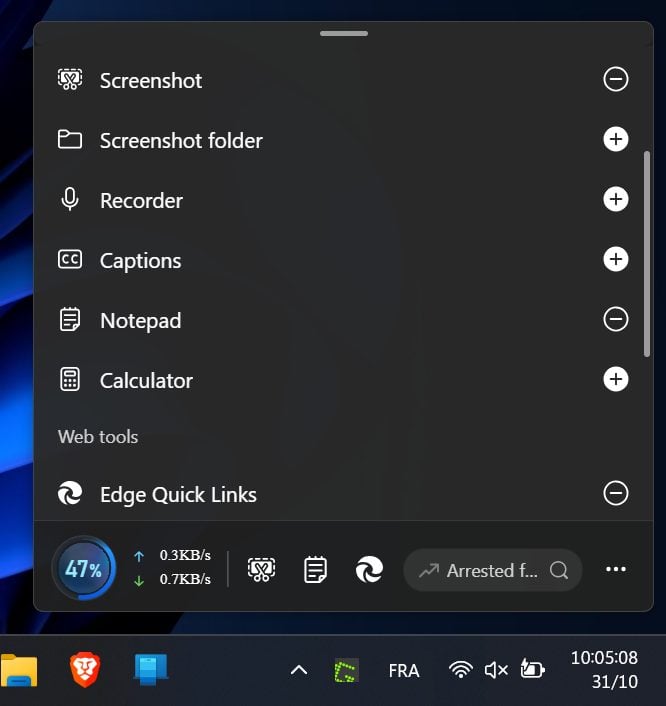
Task: Select the Calculator list entry
Action: [x=146, y=381]
